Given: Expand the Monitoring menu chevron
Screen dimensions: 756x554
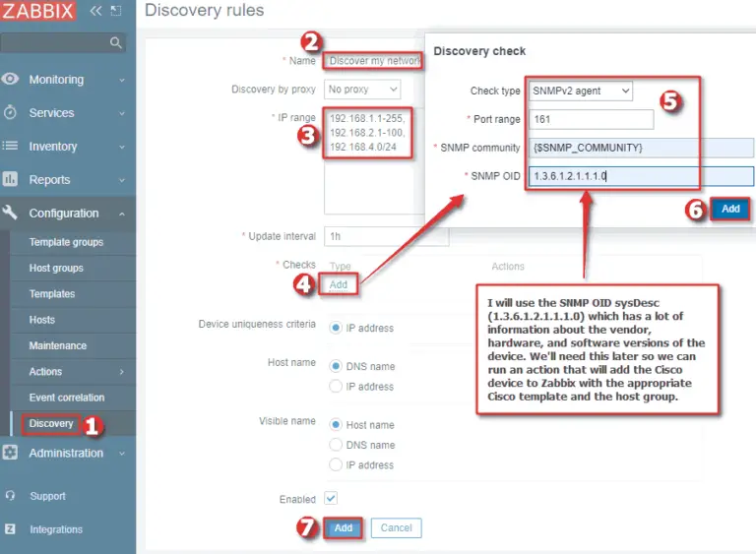Looking at the screenshot, I should 122,80.
